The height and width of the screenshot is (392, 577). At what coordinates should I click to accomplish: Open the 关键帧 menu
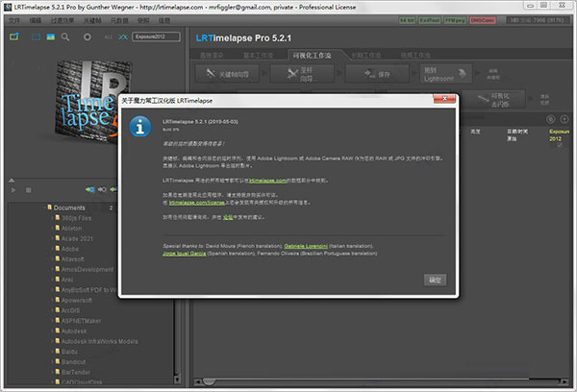pyautogui.click(x=92, y=20)
